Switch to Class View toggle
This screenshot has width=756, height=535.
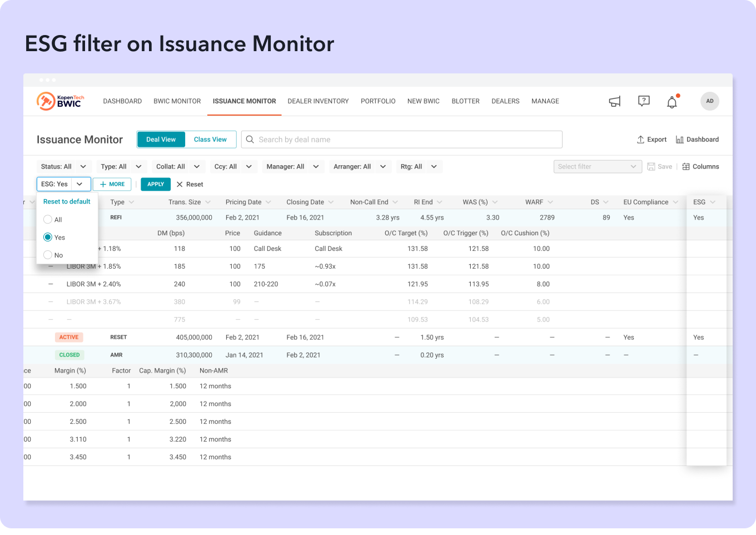click(210, 140)
